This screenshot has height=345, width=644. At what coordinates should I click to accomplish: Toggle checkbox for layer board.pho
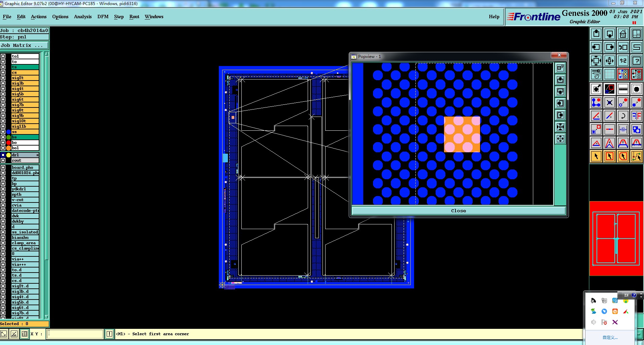click(3, 167)
